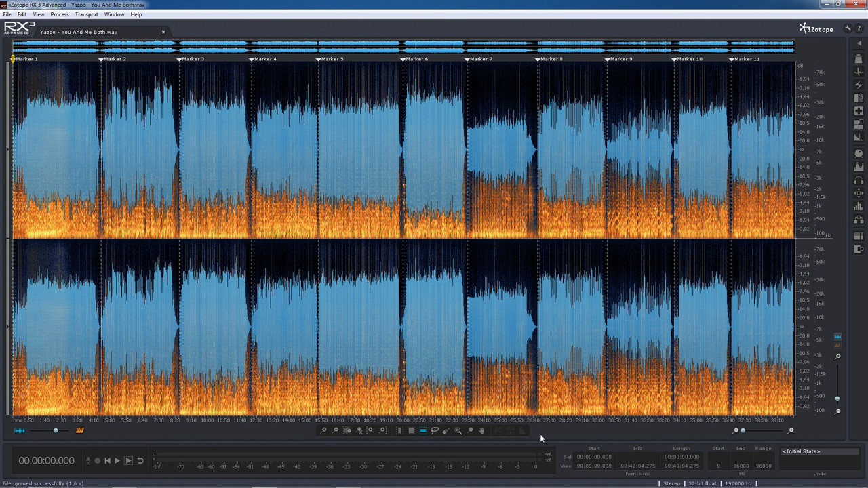This screenshot has height=488, width=868.
Task: Click the zoom out magnifier in toolbar
Action: 335,430
